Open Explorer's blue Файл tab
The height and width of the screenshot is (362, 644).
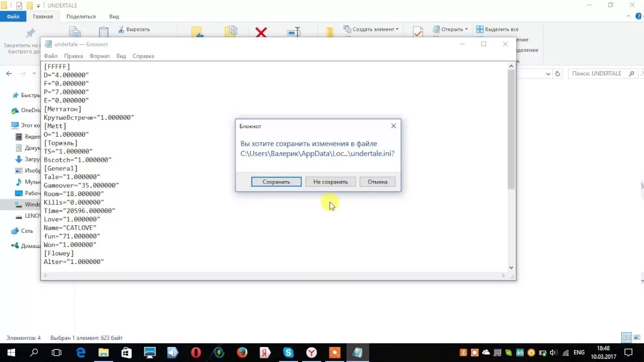13,17
